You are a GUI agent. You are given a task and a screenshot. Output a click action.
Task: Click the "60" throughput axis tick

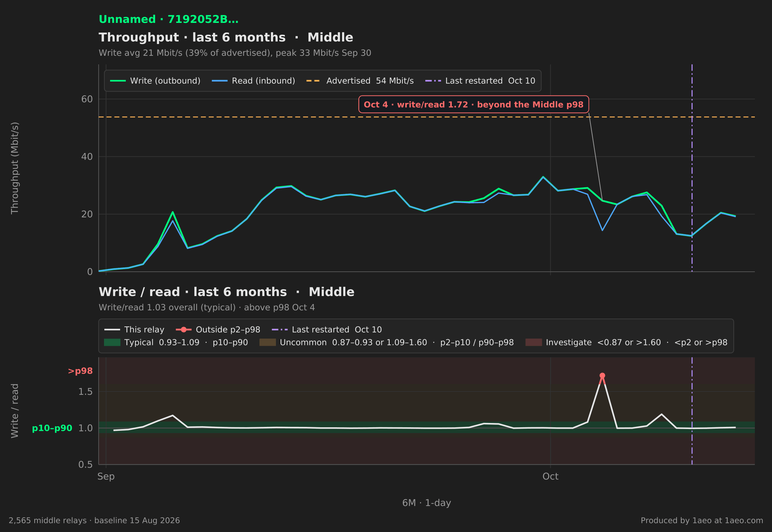87,99
